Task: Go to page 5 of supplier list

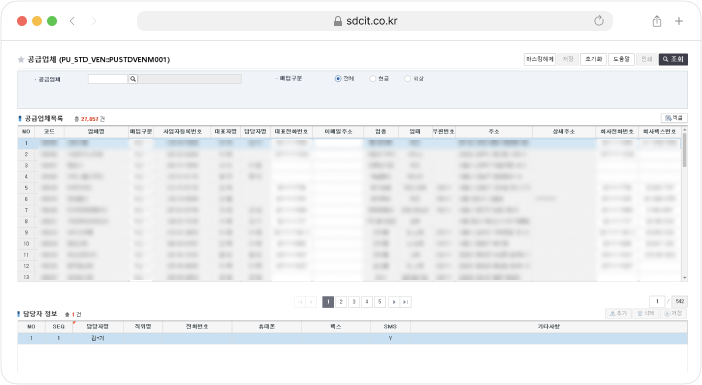Action: [380, 302]
